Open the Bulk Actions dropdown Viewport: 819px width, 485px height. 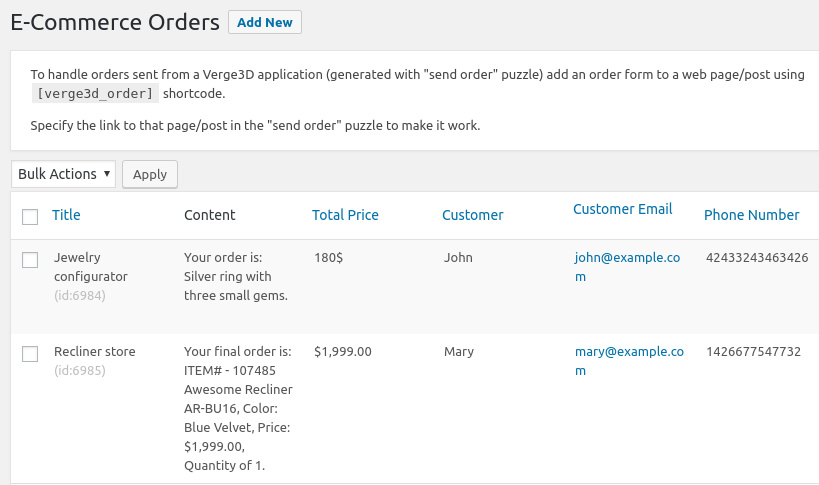coord(64,174)
